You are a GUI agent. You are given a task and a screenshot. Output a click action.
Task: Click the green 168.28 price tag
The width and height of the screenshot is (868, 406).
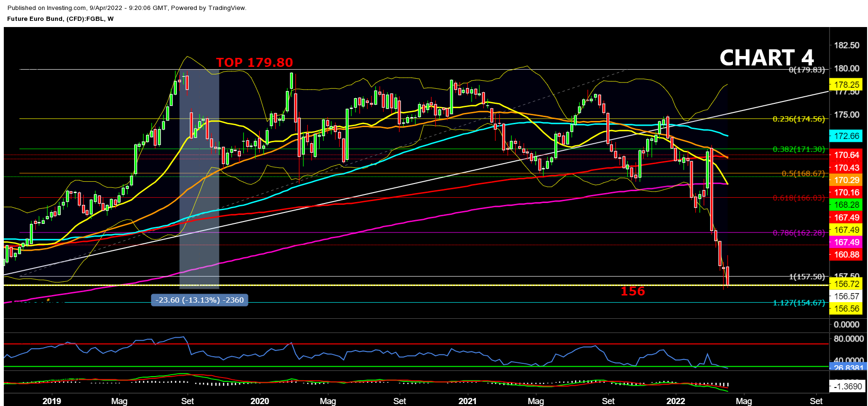(x=846, y=205)
